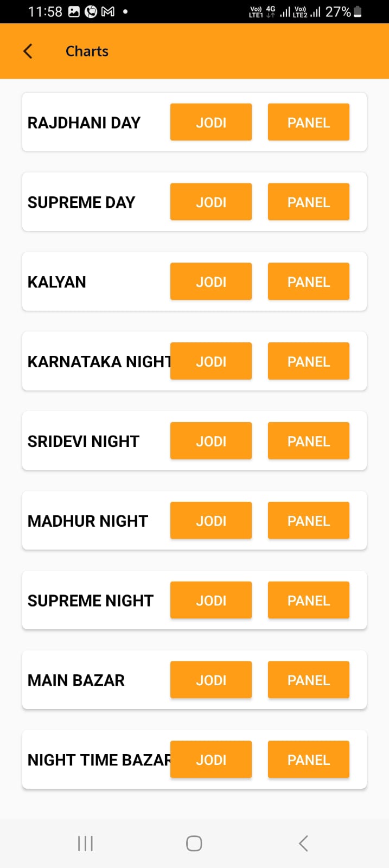The width and height of the screenshot is (389, 868).
Task: View SUPREME DAY JODI chart
Action: [211, 202]
